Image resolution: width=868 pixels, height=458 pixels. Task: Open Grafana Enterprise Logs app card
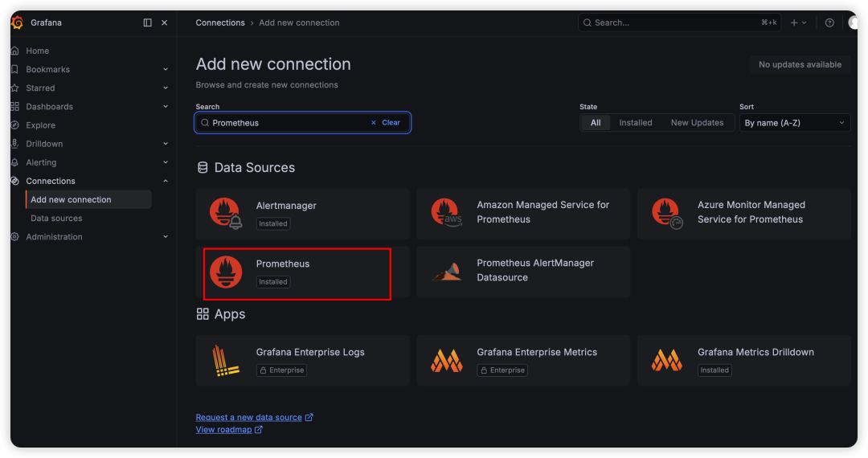[x=302, y=360]
